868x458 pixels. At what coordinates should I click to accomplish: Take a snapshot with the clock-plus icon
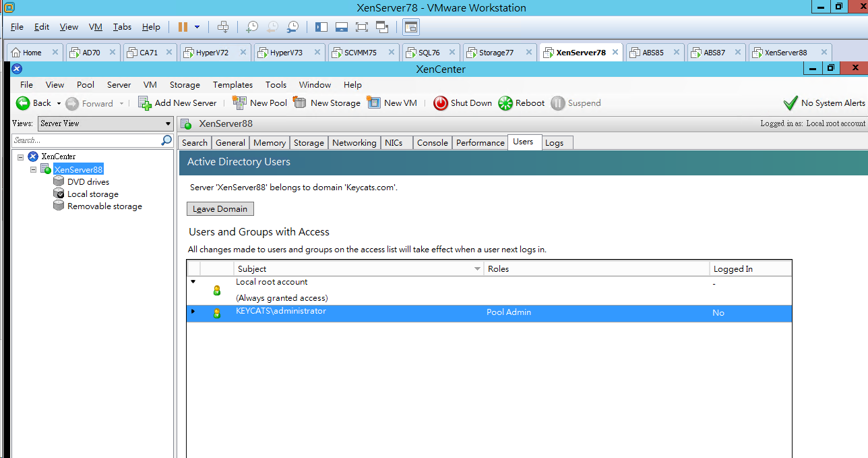[251, 27]
